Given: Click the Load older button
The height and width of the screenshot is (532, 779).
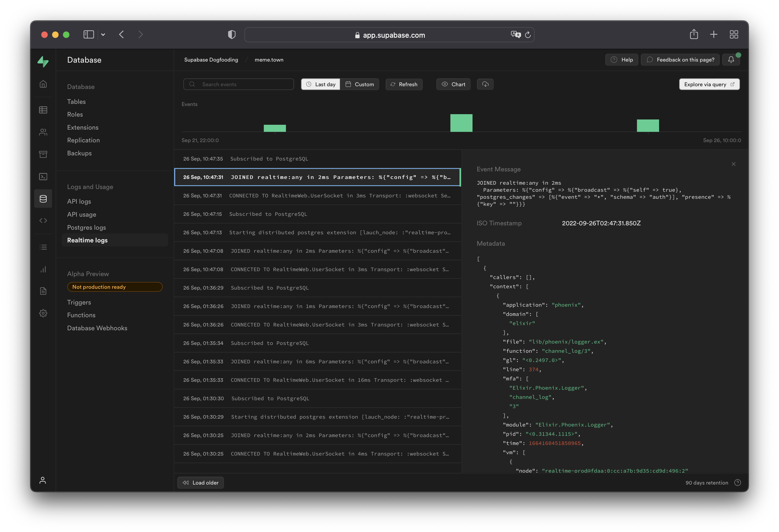Looking at the screenshot, I should [x=200, y=483].
